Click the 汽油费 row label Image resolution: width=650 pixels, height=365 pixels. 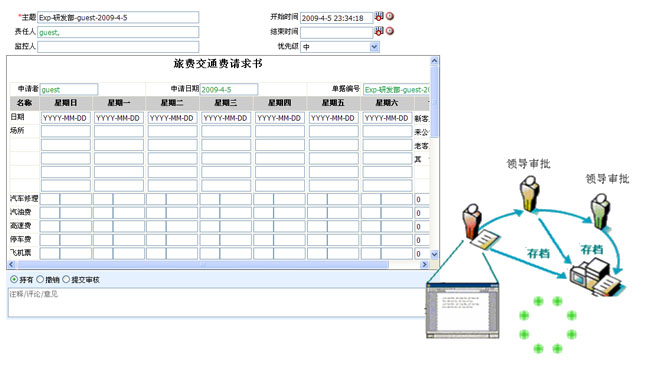click(x=21, y=212)
